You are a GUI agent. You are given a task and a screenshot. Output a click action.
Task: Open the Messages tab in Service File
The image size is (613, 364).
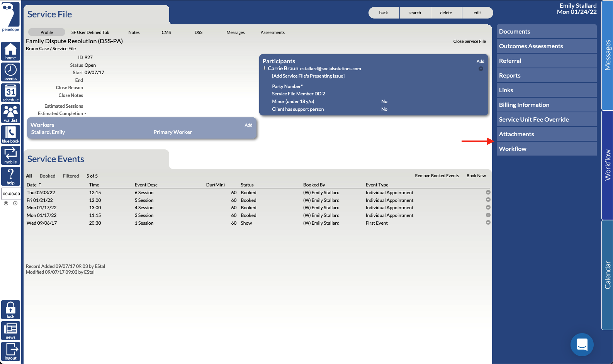[236, 32]
